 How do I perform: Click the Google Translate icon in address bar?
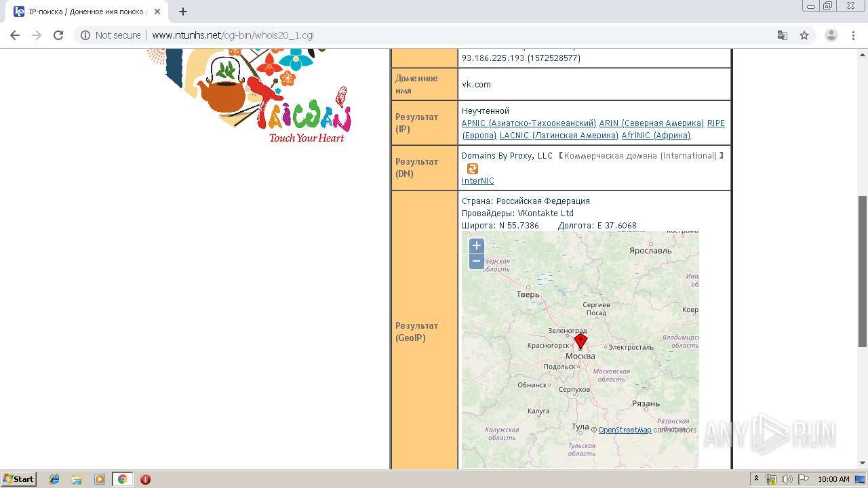coord(783,35)
